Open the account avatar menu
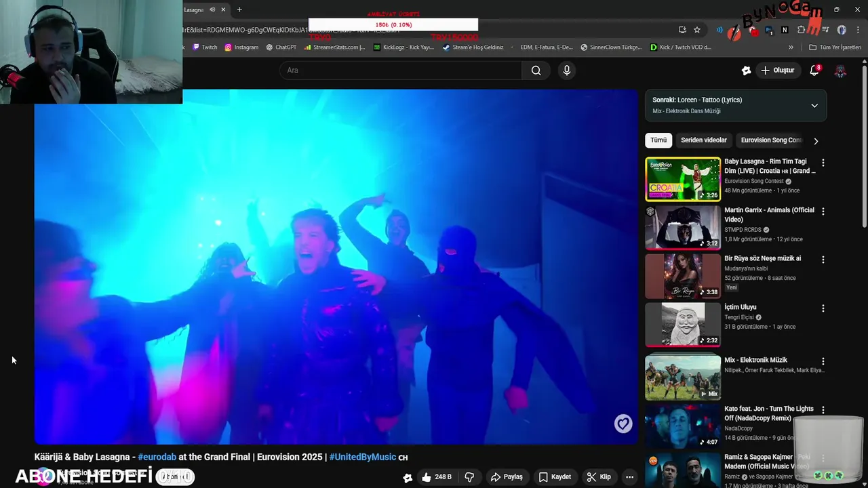 click(840, 70)
